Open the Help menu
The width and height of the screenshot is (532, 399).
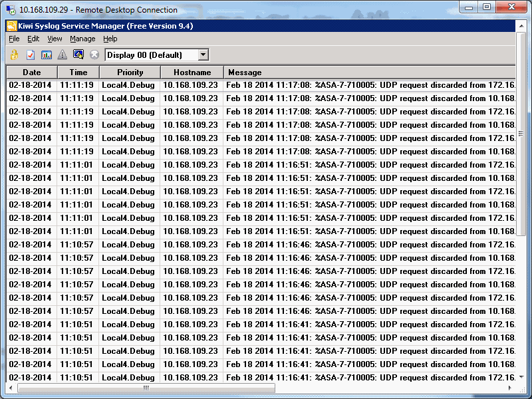coord(110,39)
